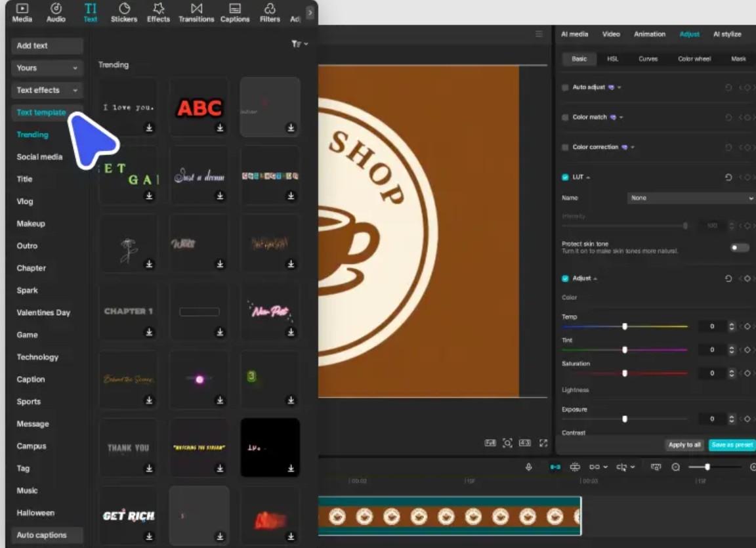The width and height of the screenshot is (756, 548).
Task: Select the CHAPTER 1 text template thumbnail
Action: 128,311
